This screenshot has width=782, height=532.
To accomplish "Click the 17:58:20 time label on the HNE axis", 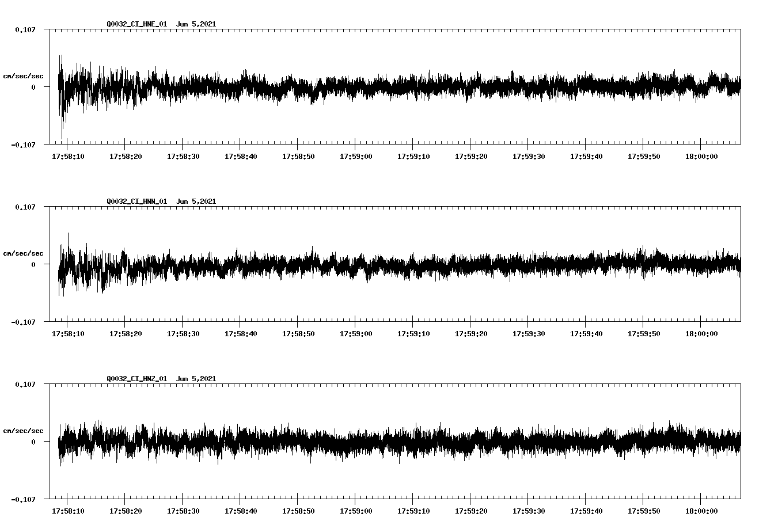I will point(126,156).
